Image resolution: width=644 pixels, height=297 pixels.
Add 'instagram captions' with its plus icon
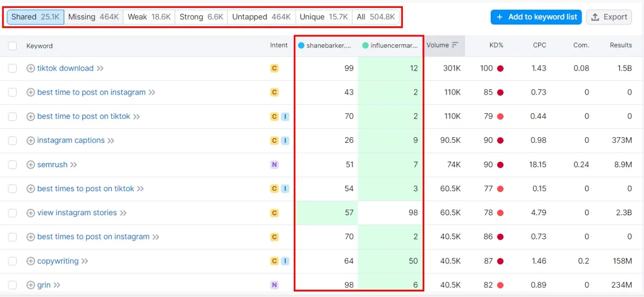coord(30,140)
